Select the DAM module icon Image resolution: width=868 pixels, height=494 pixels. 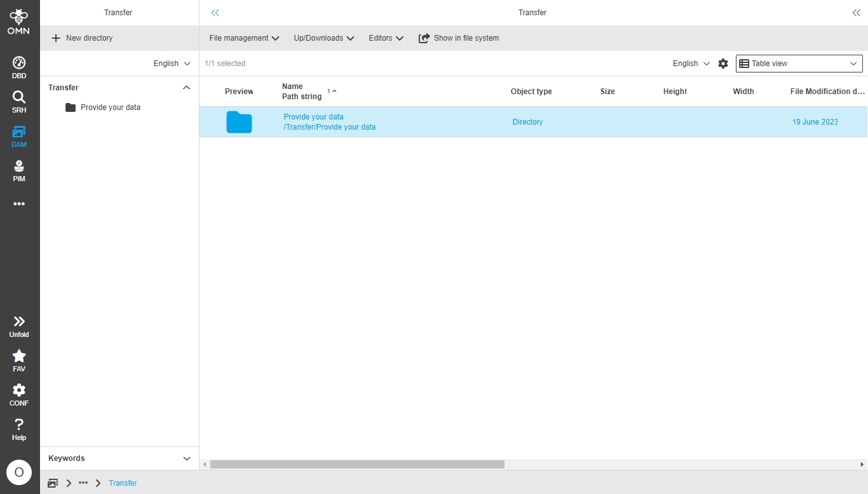pyautogui.click(x=19, y=135)
